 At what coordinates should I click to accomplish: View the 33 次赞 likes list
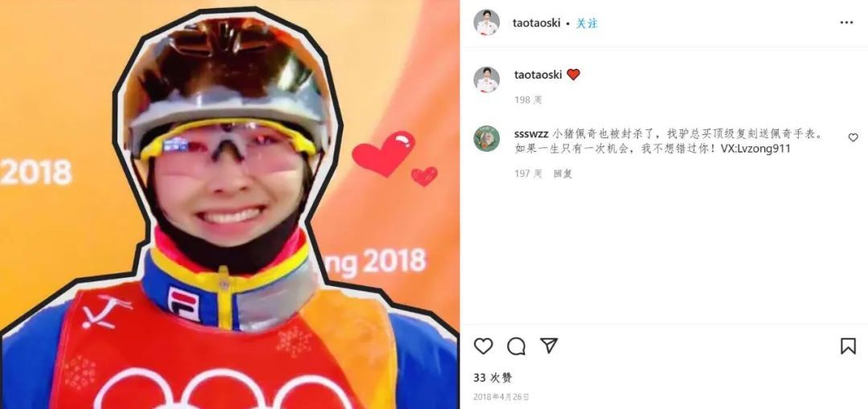[x=493, y=378]
